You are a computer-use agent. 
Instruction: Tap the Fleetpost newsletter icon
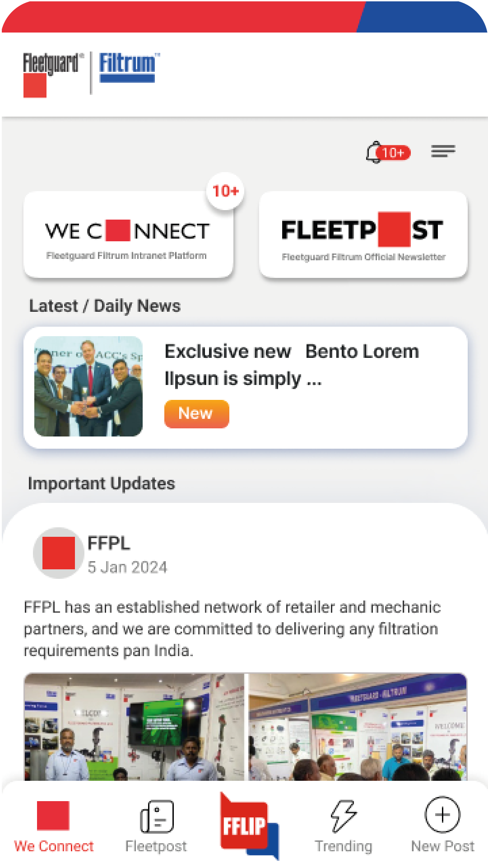click(157, 816)
